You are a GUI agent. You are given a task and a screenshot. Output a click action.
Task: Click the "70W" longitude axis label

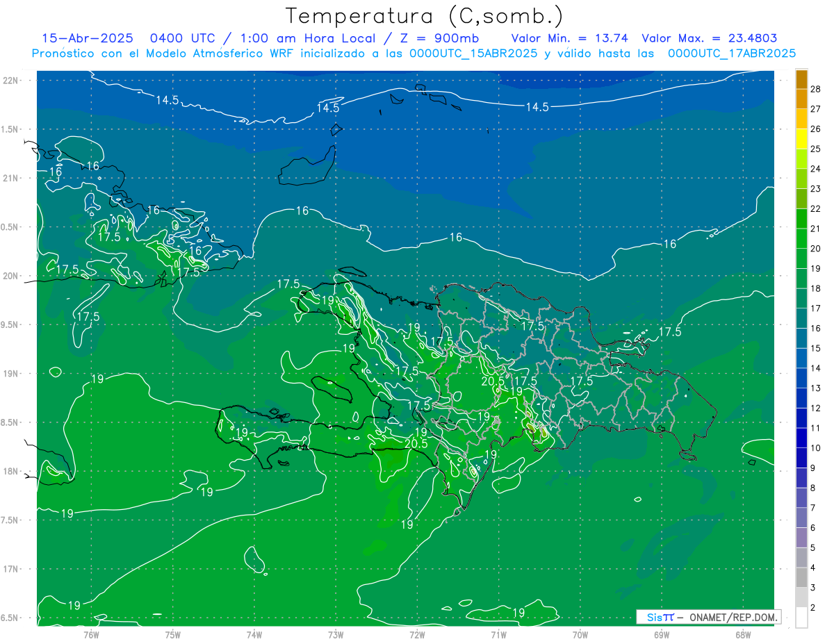(x=580, y=635)
